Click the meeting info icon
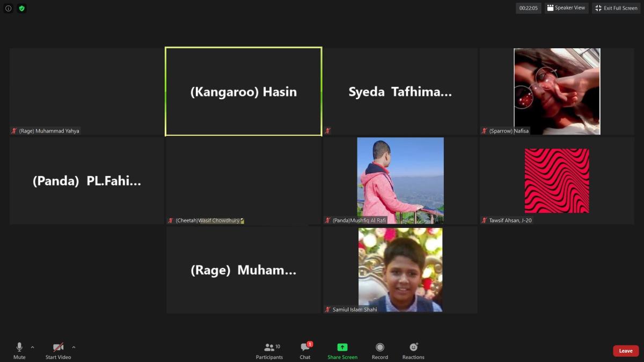Image resolution: width=644 pixels, height=362 pixels. (x=9, y=8)
